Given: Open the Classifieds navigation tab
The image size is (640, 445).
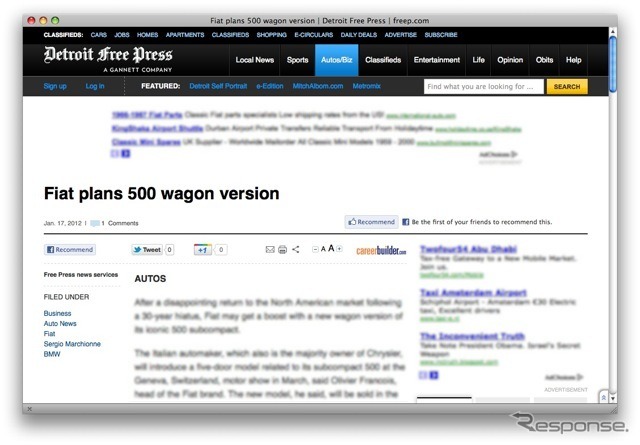Looking at the screenshot, I should click(x=383, y=60).
